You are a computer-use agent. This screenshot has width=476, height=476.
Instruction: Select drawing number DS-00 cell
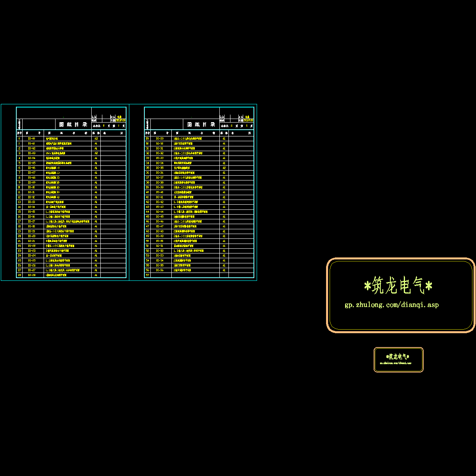pyautogui.click(x=32, y=139)
